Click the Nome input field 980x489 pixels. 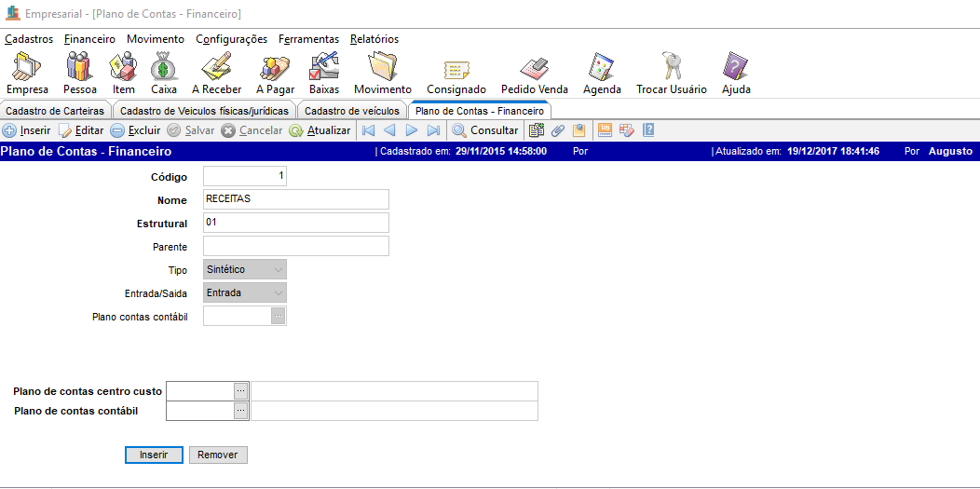[x=295, y=199]
